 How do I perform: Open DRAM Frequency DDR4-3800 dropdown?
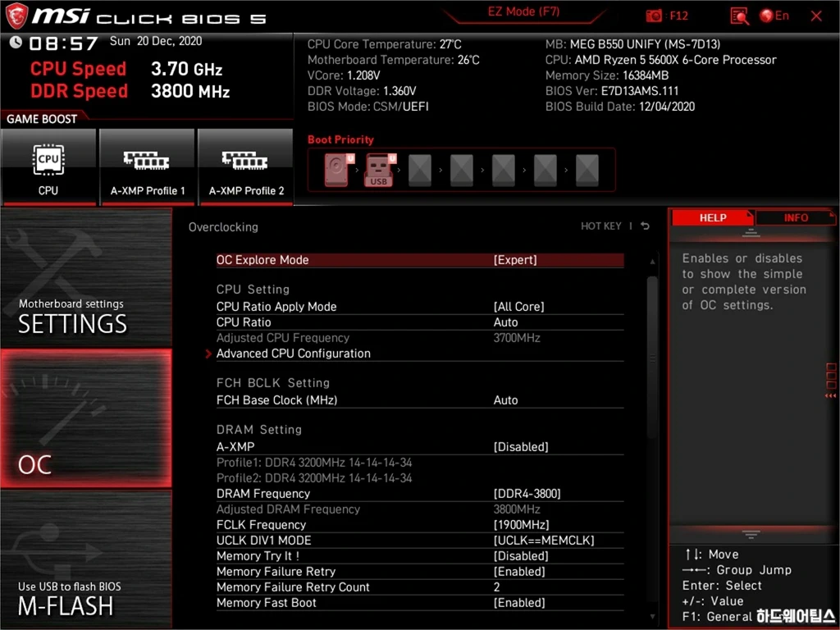click(420, 493)
